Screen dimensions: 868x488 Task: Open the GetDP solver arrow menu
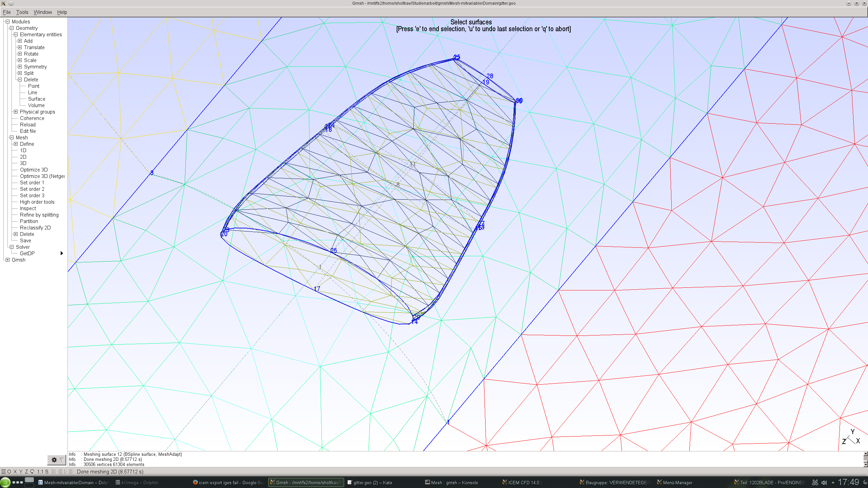(x=62, y=253)
